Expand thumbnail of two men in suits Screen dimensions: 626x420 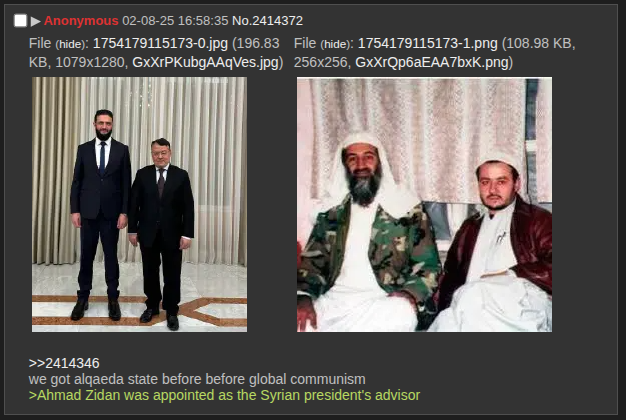point(139,204)
